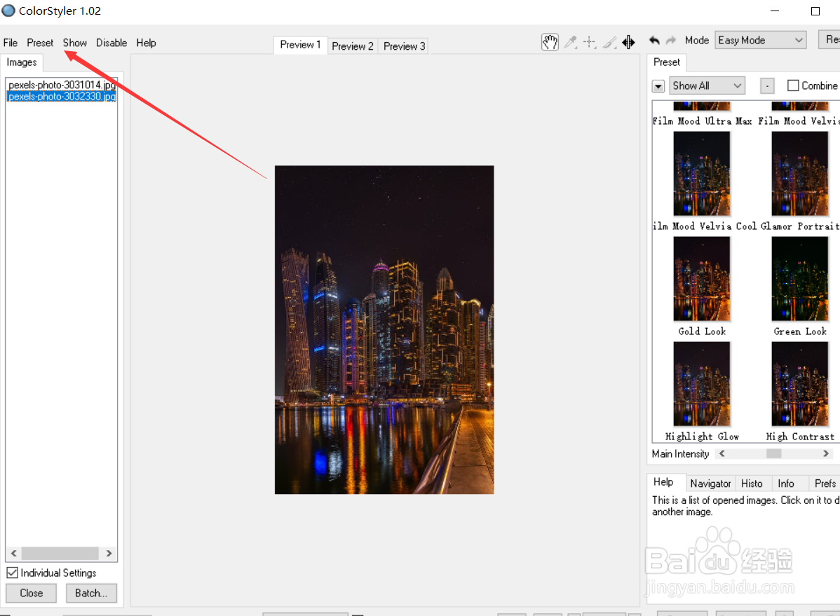This screenshot has width=840, height=616.
Task: Apply the Green Look preset
Action: click(x=800, y=279)
